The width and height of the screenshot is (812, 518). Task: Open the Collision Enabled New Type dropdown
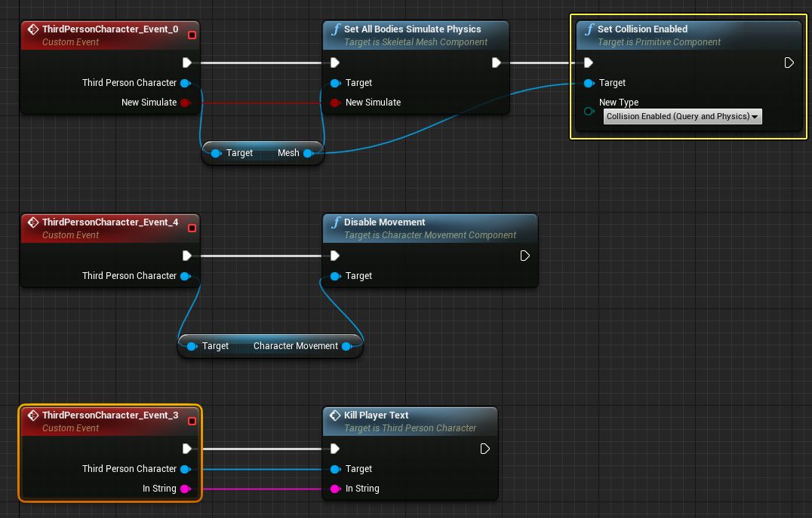pos(682,116)
